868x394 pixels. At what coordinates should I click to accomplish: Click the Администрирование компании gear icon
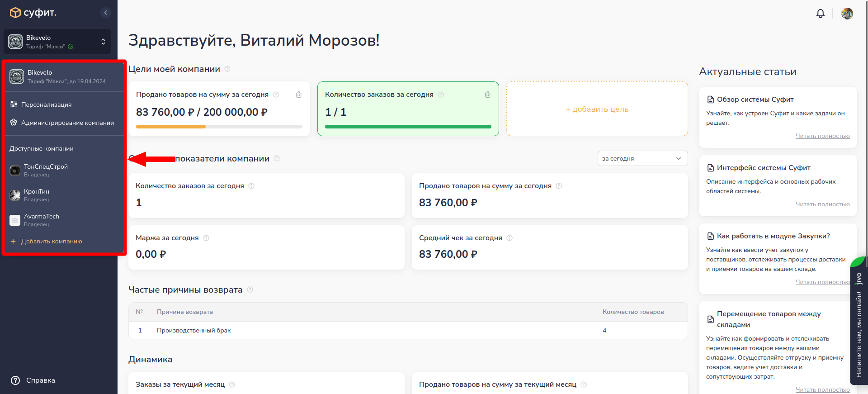click(14, 122)
